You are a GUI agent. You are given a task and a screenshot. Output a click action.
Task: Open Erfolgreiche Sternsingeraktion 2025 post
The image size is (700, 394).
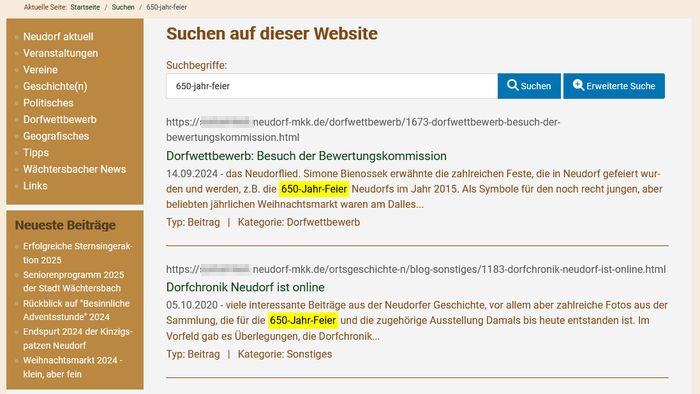(78, 253)
